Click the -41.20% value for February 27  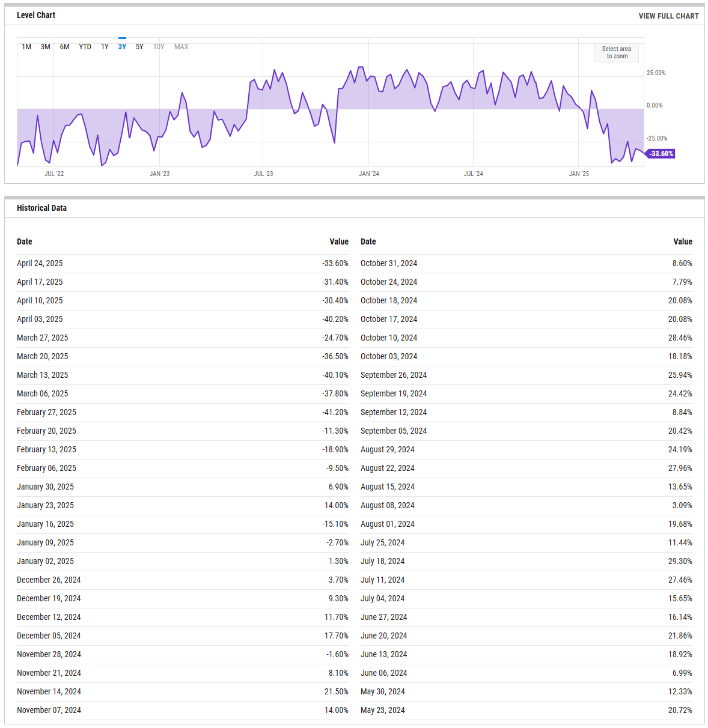335,412
